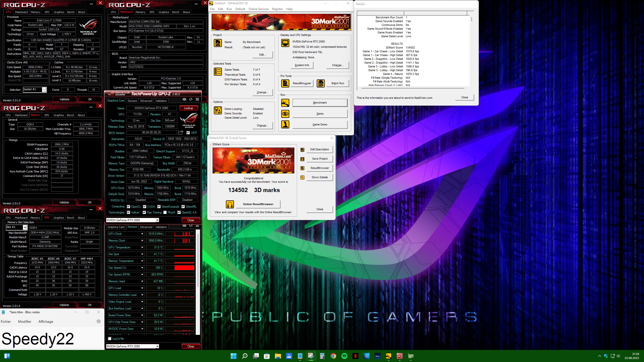The width and height of the screenshot is (644, 362).
Task: Open Google Chrome from the taskbar
Action: tap(333, 356)
